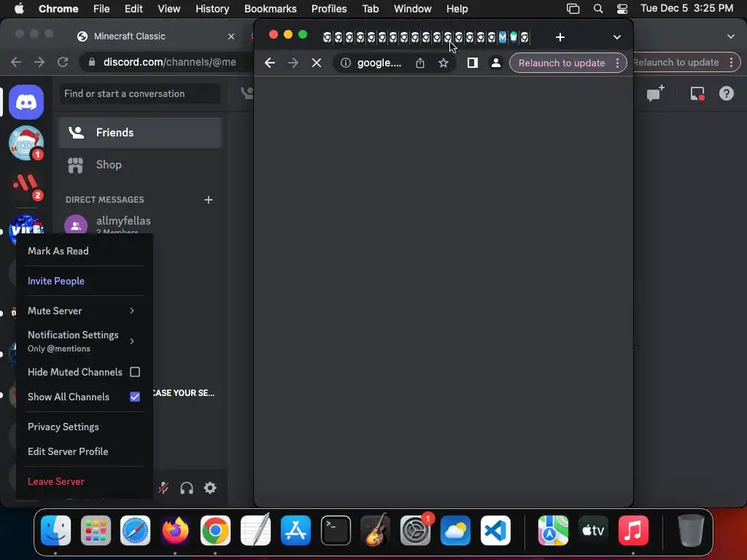747x560 pixels.
Task: View site information icon beside google URL
Action: tap(345, 63)
